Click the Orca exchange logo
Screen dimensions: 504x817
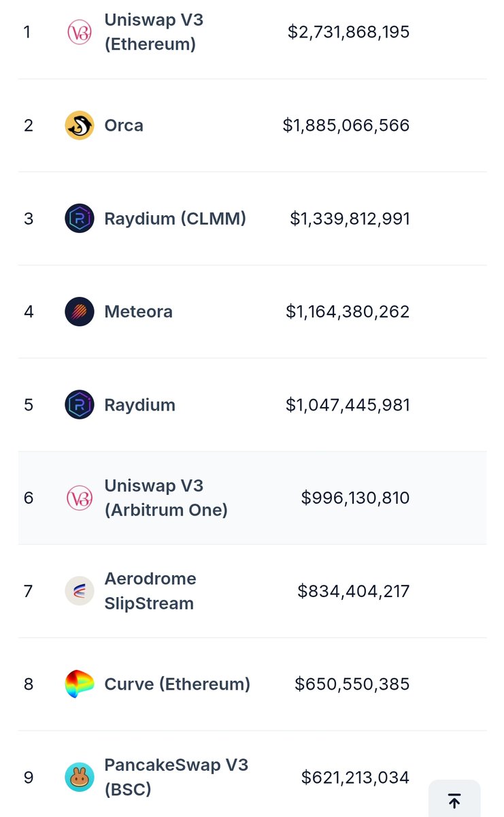pos(79,125)
